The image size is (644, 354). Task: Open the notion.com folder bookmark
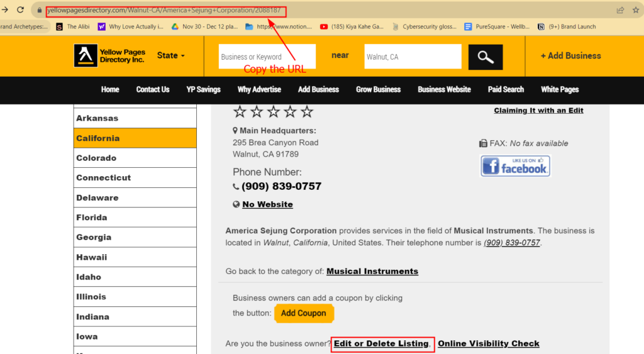point(279,26)
